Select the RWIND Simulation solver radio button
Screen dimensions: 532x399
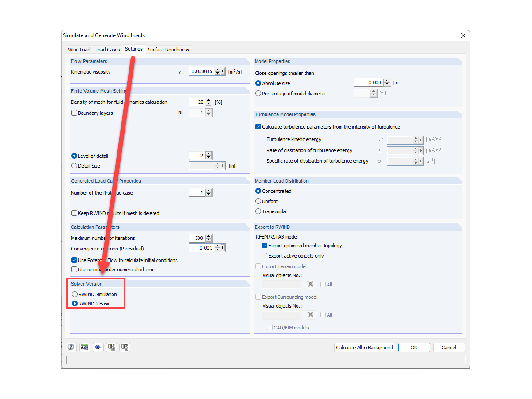74,294
